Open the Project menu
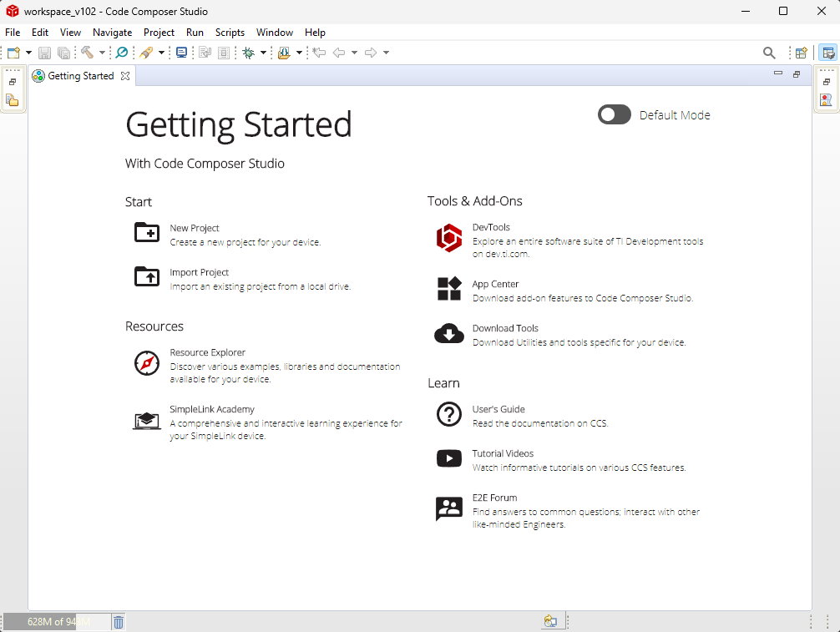This screenshot has height=632, width=840. (x=159, y=32)
